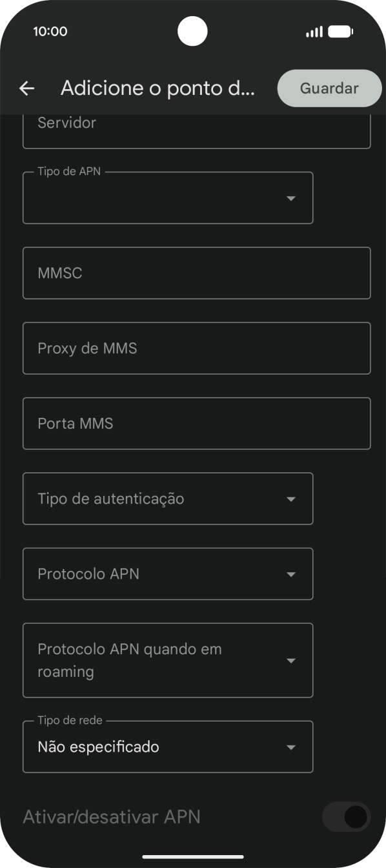Open the Tipo de APN dropdown arrow
Viewport: 386px width, 868px height.
291,198
